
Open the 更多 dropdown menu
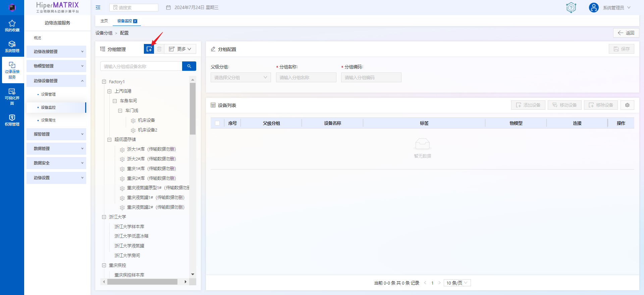coord(180,49)
